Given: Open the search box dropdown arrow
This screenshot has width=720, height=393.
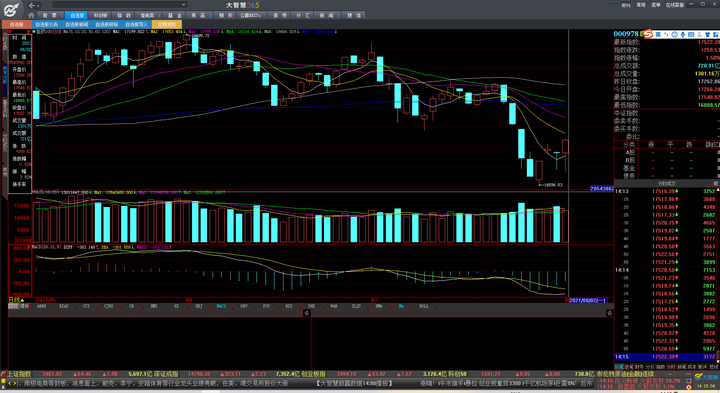Looking at the screenshot, I should 184,5.
